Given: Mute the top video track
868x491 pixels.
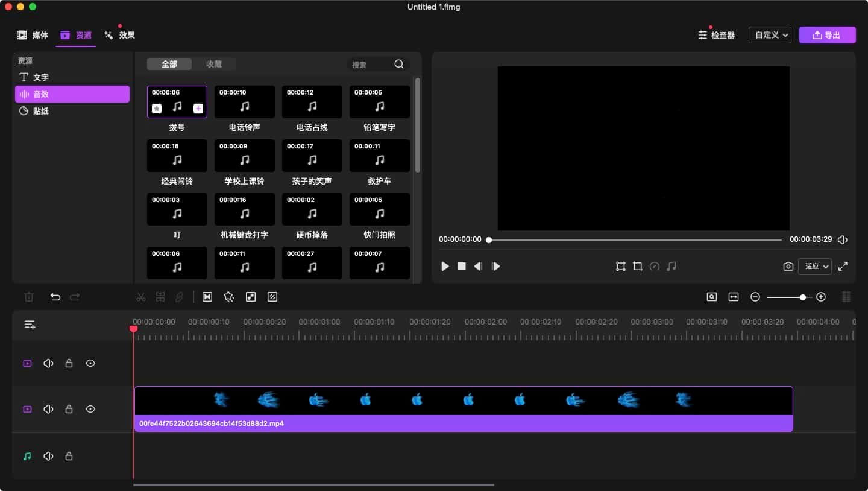Looking at the screenshot, I should tap(49, 363).
